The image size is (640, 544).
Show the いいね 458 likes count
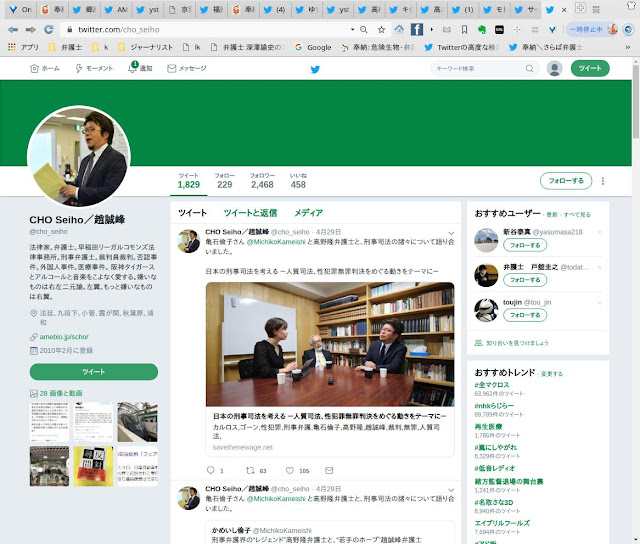[298, 181]
